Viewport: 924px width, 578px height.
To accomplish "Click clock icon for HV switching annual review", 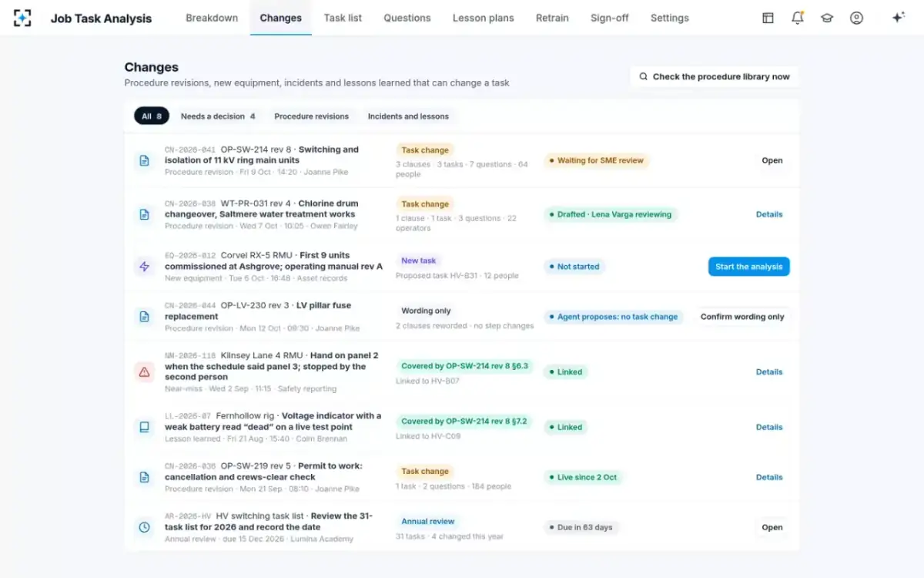I will pyautogui.click(x=144, y=527).
